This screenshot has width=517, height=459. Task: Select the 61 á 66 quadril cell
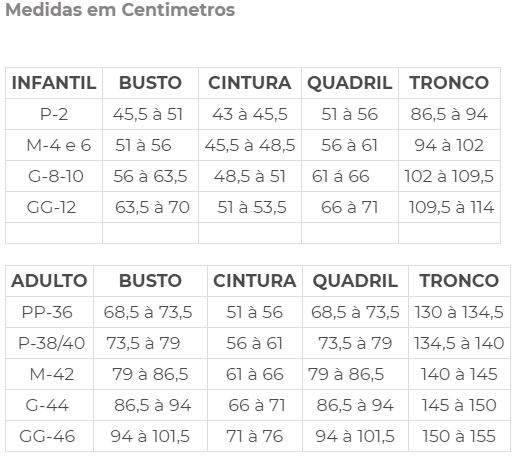tap(341, 176)
